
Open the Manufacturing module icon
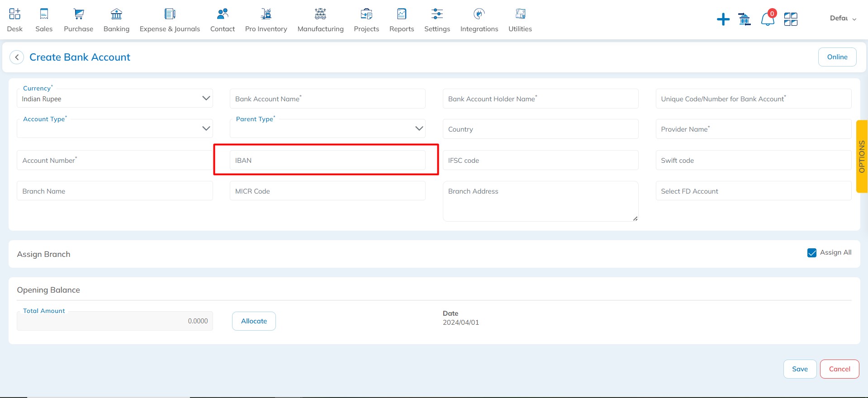[320, 14]
